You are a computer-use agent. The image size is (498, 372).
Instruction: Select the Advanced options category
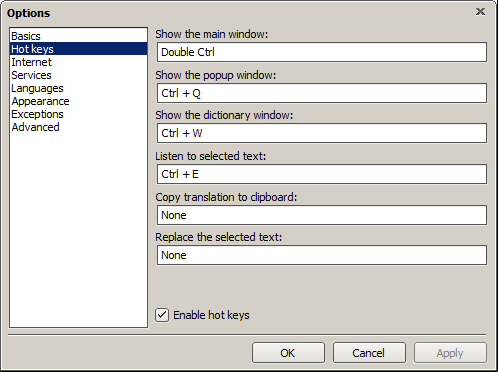pos(78,127)
